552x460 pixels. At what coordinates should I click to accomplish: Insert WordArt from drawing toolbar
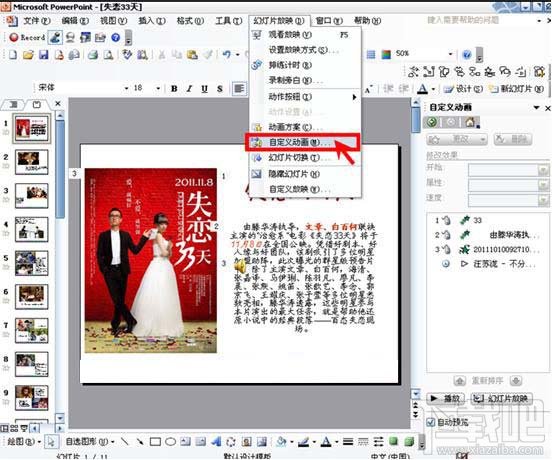pyautogui.click(x=216, y=441)
